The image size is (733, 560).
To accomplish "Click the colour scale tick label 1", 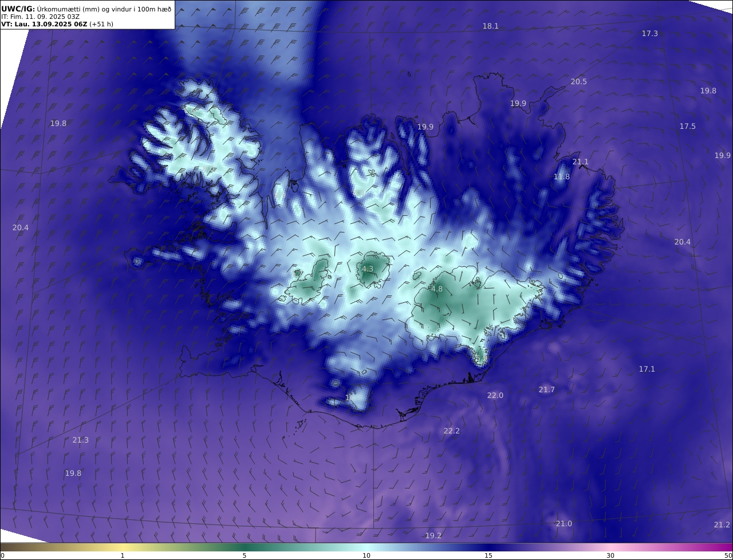I will [x=123, y=555].
